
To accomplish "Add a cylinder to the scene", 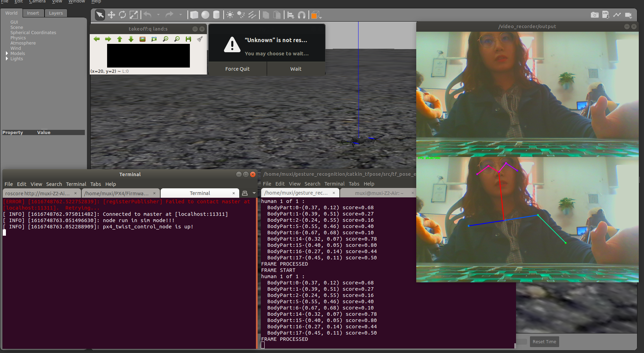I will 216,15.
